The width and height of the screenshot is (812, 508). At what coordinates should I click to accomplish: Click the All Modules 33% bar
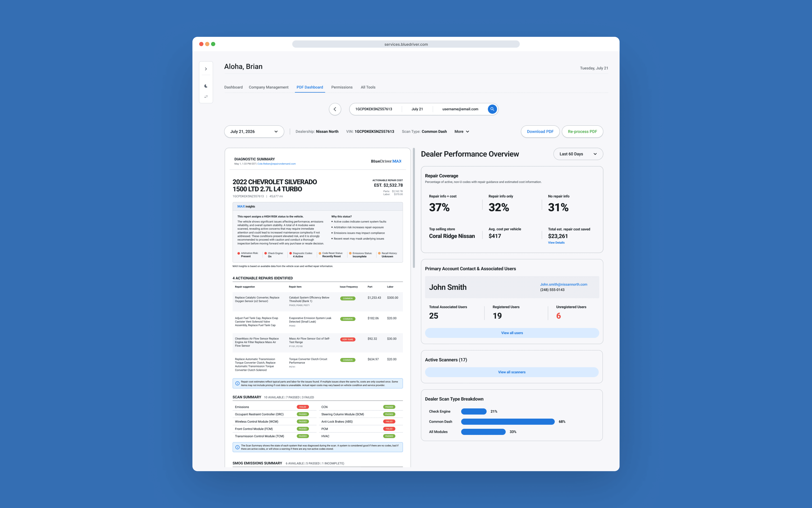point(483,432)
